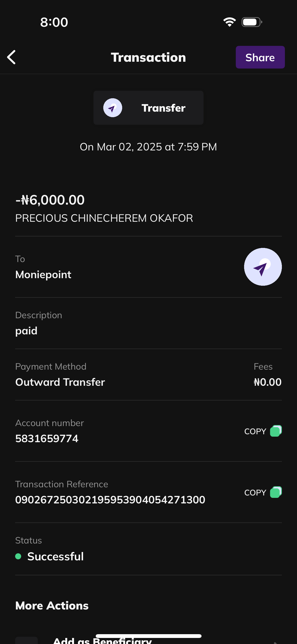The height and width of the screenshot is (644, 297).
Task: Tap the green copy icon for Account number
Action: pyautogui.click(x=276, y=431)
